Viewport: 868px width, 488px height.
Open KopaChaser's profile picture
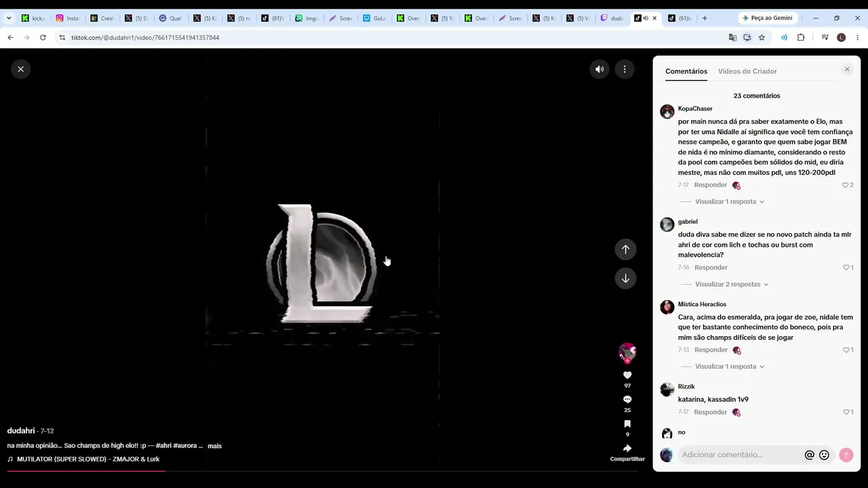tap(667, 112)
